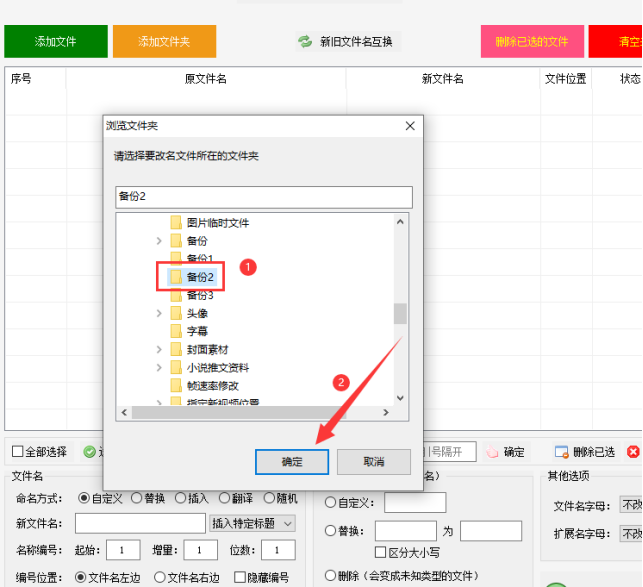The image size is (643, 587).
Task: Click the folder path field containing 备份2
Action: [x=264, y=197]
